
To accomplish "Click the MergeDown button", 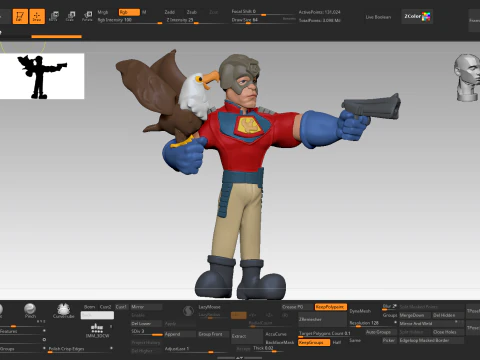I will click(x=415, y=315).
